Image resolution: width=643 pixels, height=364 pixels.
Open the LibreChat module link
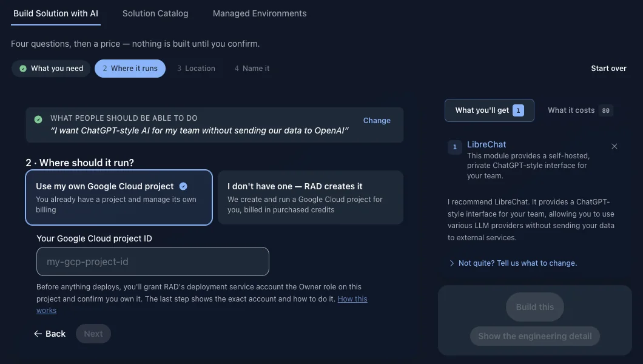tap(486, 145)
